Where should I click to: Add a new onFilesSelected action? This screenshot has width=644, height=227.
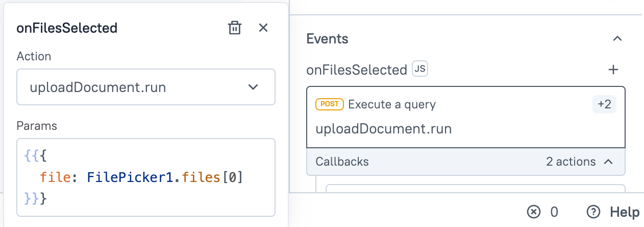(x=613, y=70)
